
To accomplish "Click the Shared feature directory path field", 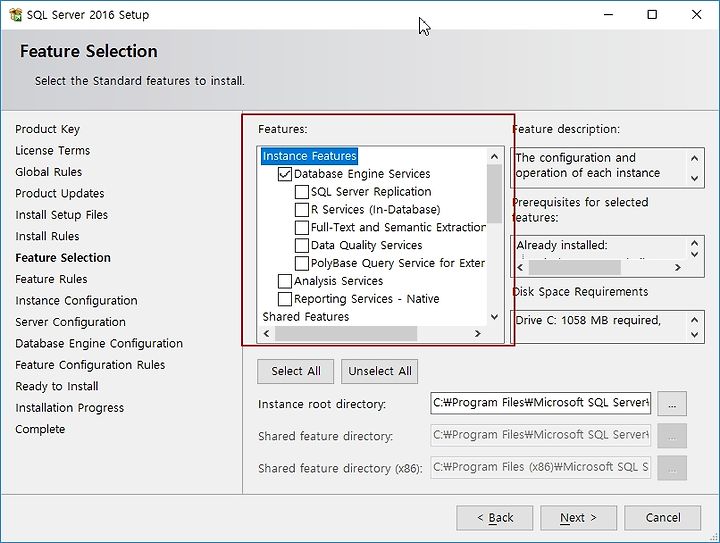I will pyautogui.click(x=540, y=435).
